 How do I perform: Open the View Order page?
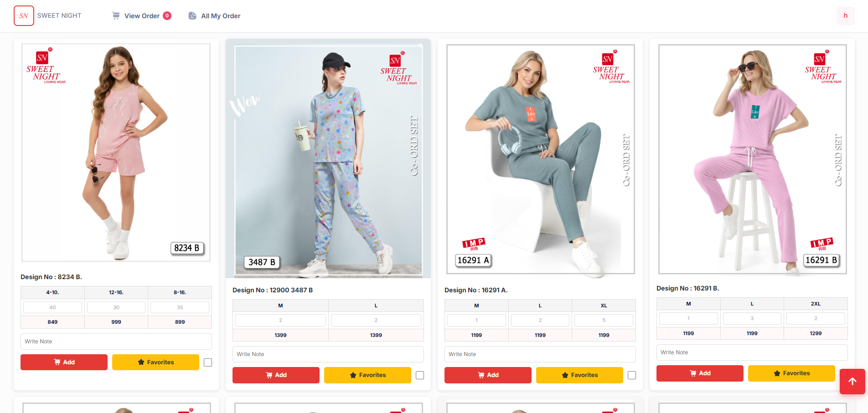click(142, 16)
